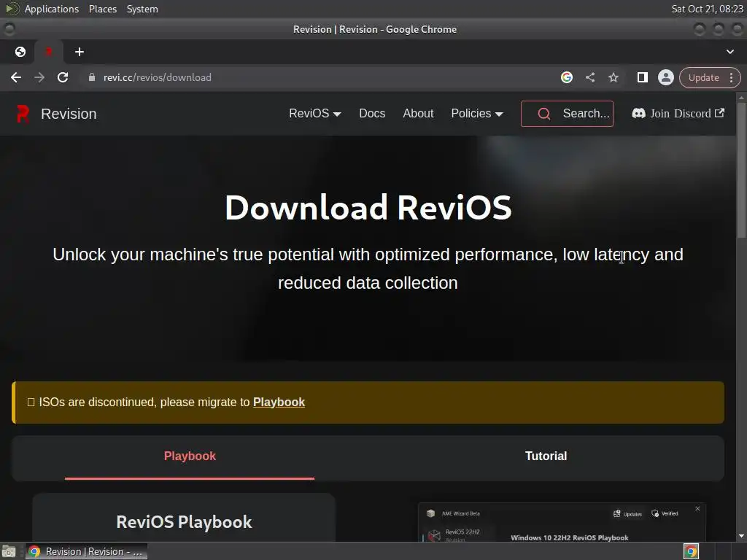Screen dimensions: 747x560
Task: Click the site lock icon in address bar
Action: [92, 77]
